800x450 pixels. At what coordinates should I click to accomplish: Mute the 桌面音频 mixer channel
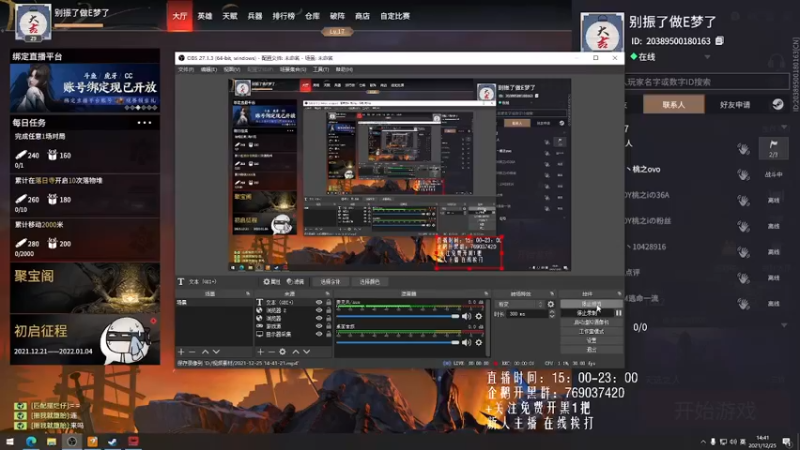pos(466,342)
